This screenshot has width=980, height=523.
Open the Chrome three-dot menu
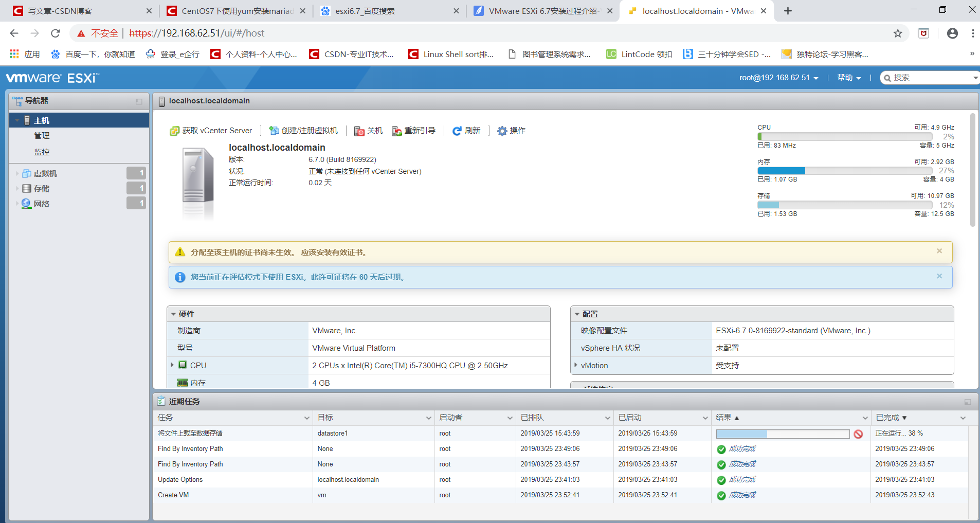[973, 33]
